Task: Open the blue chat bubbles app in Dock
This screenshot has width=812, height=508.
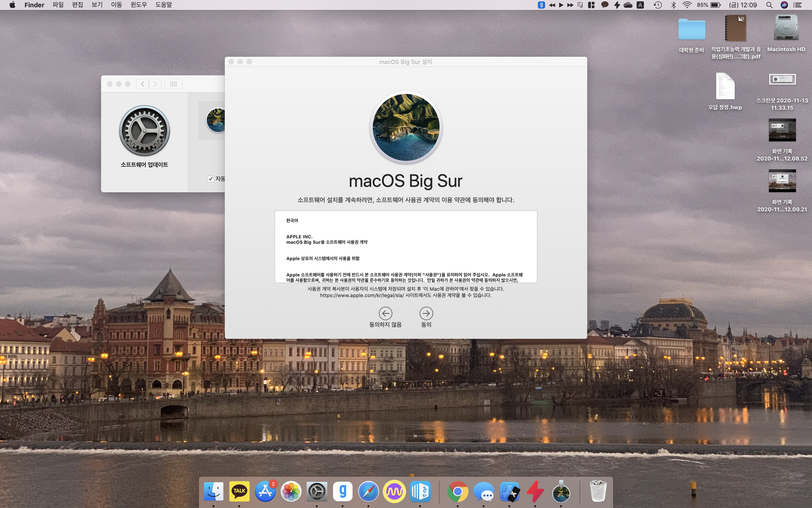Action: 483,491
